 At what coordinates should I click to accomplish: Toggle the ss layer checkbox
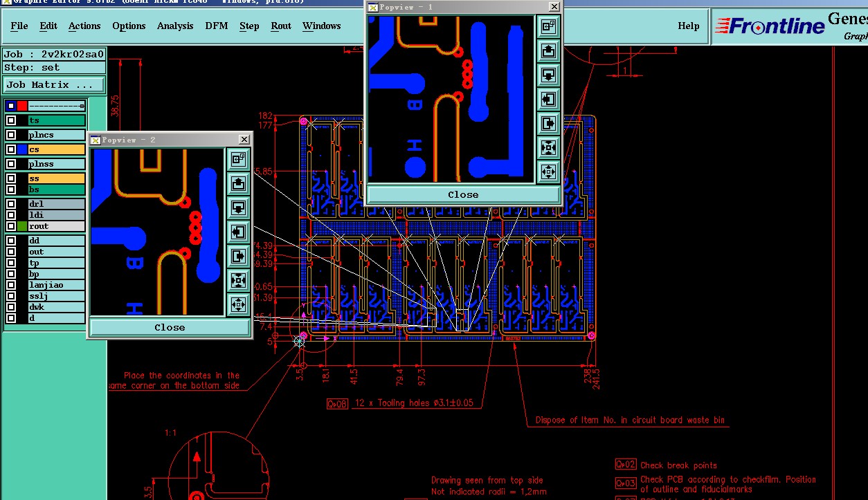coord(11,178)
